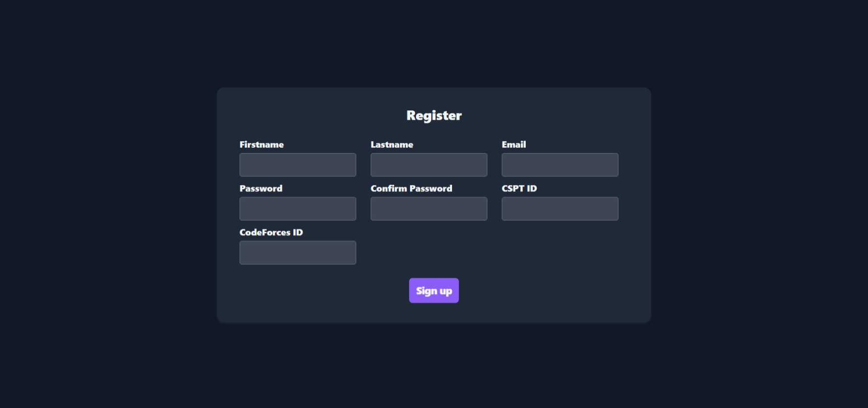The height and width of the screenshot is (408, 868).
Task: Select the CodeForces ID input field
Action: 297,252
